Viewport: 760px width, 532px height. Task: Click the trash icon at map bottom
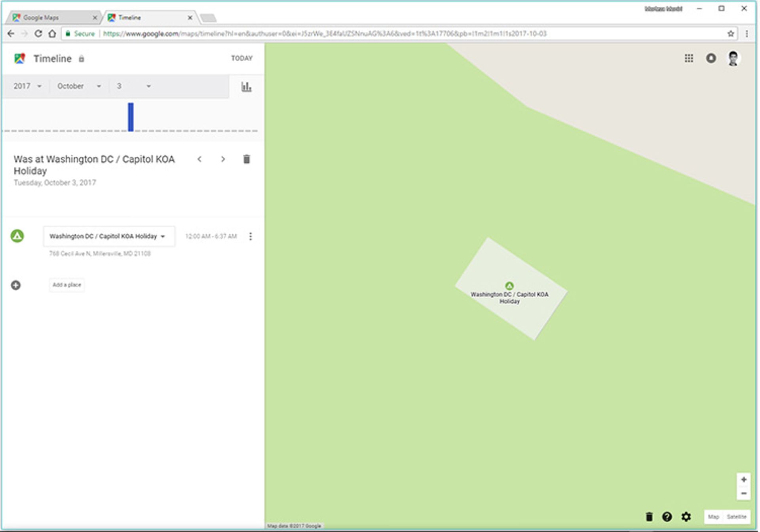click(649, 517)
